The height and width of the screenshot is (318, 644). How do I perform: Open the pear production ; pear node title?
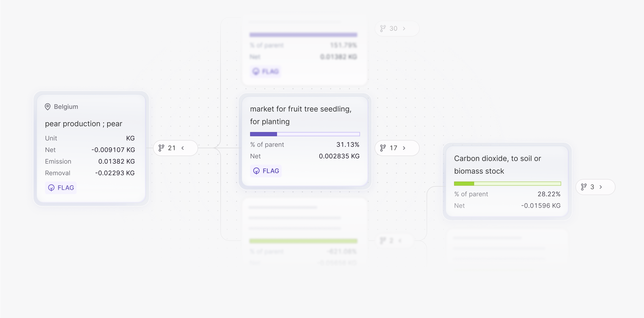(x=84, y=124)
